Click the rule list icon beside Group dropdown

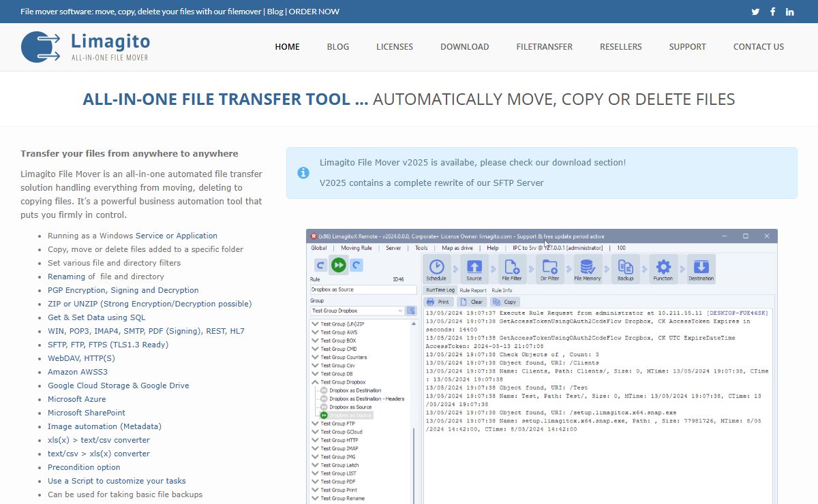point(411,311)
